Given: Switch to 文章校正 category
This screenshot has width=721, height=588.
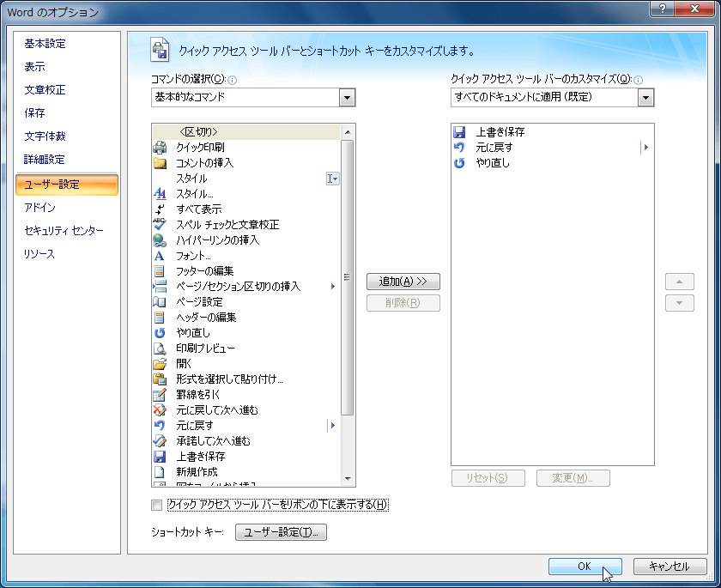Looking at the screenshot, I should pos(45,89).
